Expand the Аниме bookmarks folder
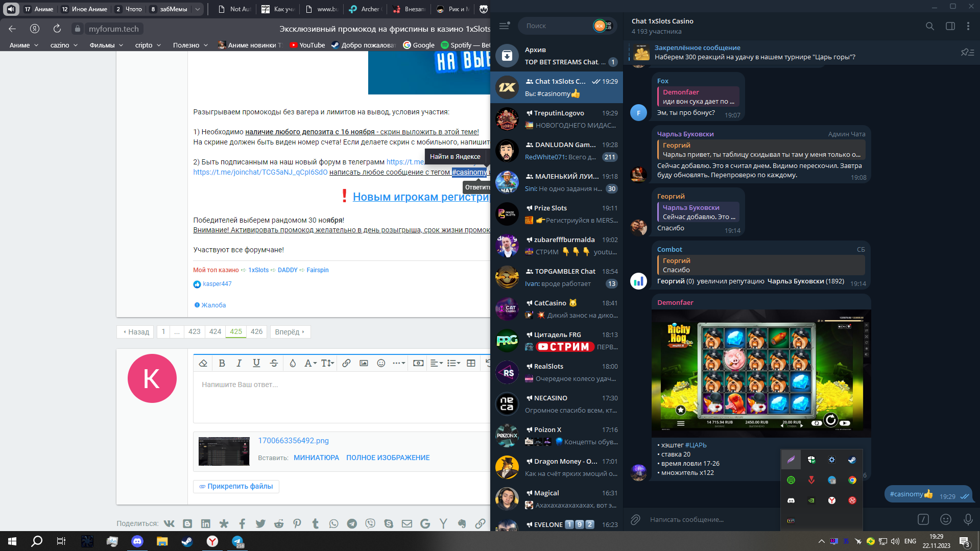 pyautogui.click(x=24, y=45)
